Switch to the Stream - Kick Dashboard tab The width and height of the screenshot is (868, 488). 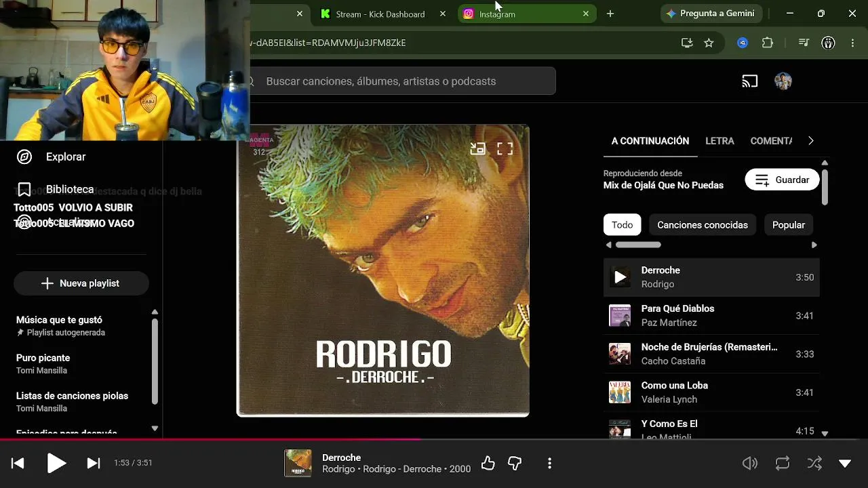tap(380, 14)
